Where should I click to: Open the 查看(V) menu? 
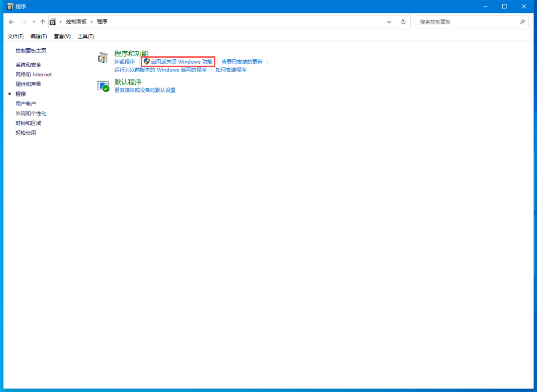62,36
